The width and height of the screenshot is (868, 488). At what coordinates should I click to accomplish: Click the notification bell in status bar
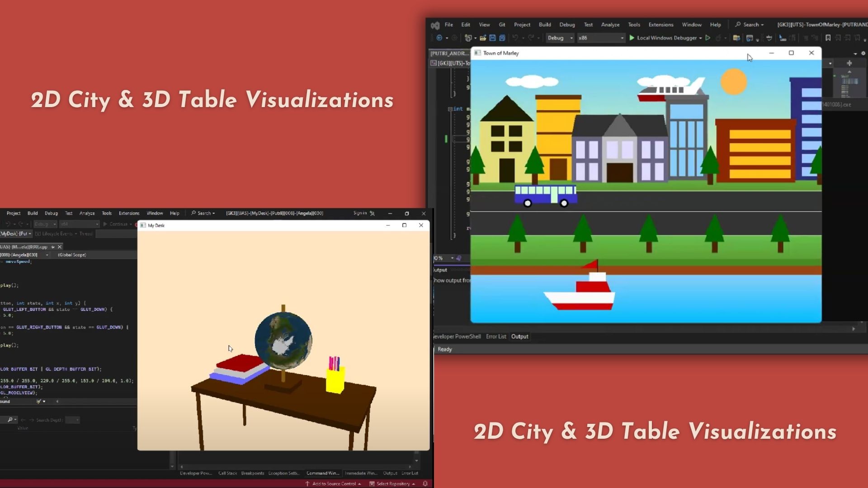point(425,483)
